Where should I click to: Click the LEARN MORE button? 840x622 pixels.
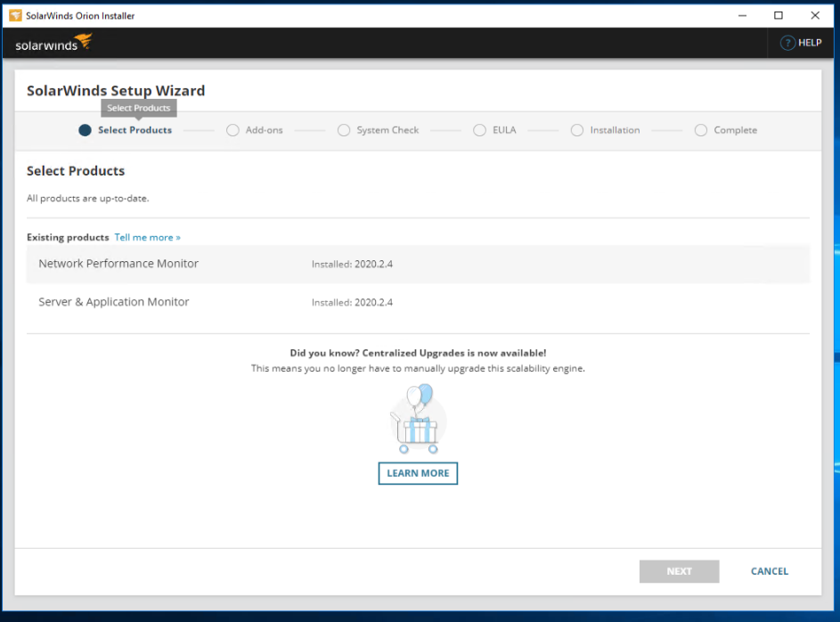click(418, 473)
